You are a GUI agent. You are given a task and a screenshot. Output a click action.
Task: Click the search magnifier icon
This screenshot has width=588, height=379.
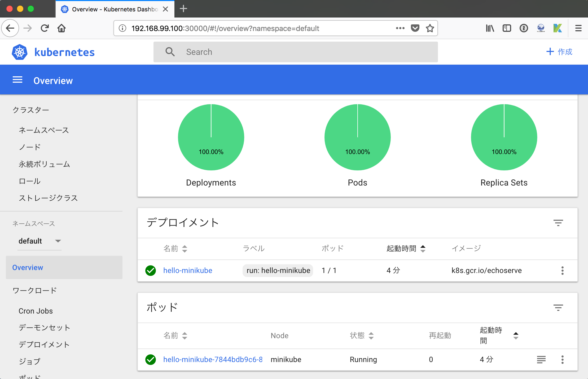170,52
